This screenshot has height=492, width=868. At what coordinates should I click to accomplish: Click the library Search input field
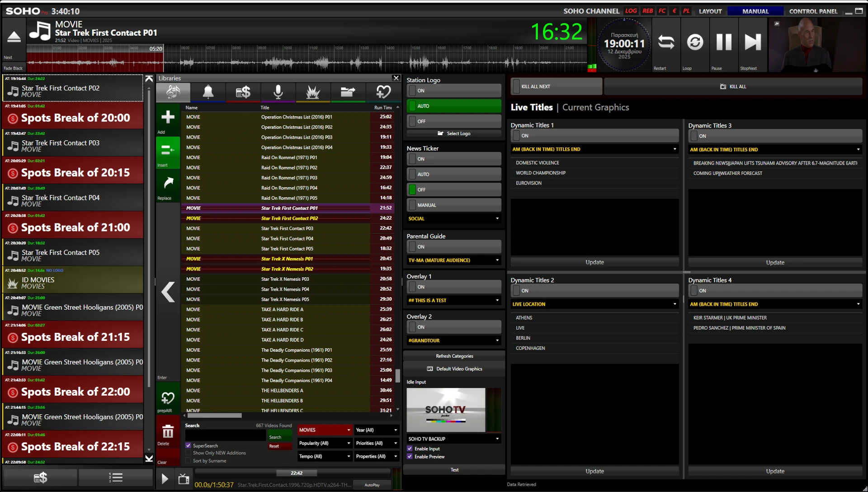tap(225, 435)
